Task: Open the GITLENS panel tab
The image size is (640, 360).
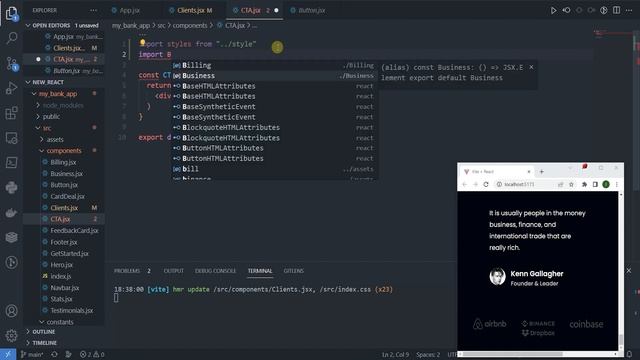Action: tap(293, 271)
